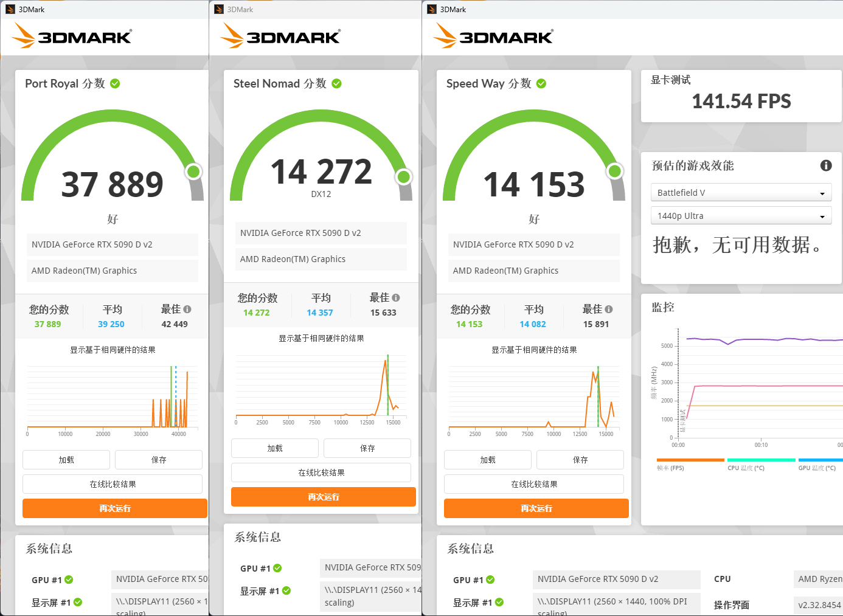Click the 3DMark logo above Speed Way score
This screenshot has width=843, height=616.
(493, 36)
